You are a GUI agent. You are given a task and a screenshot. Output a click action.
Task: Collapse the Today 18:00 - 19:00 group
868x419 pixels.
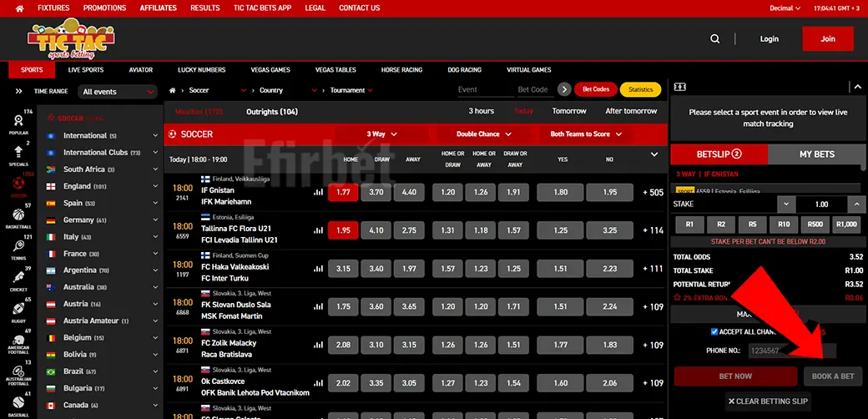[654, 154]
